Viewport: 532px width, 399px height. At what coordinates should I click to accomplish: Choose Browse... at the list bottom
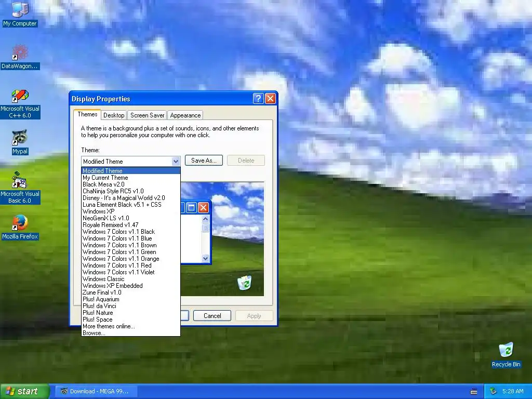tap(130, 333)
